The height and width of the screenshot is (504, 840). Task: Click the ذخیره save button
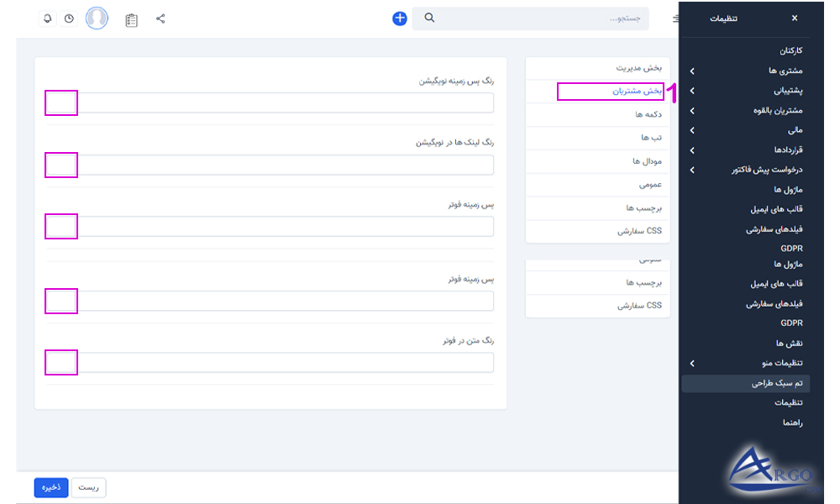tap(50, 486)
